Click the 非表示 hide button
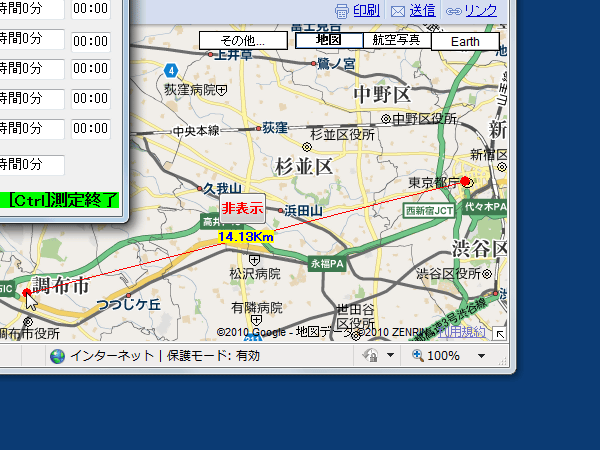The height and width of the screenshot is (450, 600). pyautogui.click(x=242, y=209)
